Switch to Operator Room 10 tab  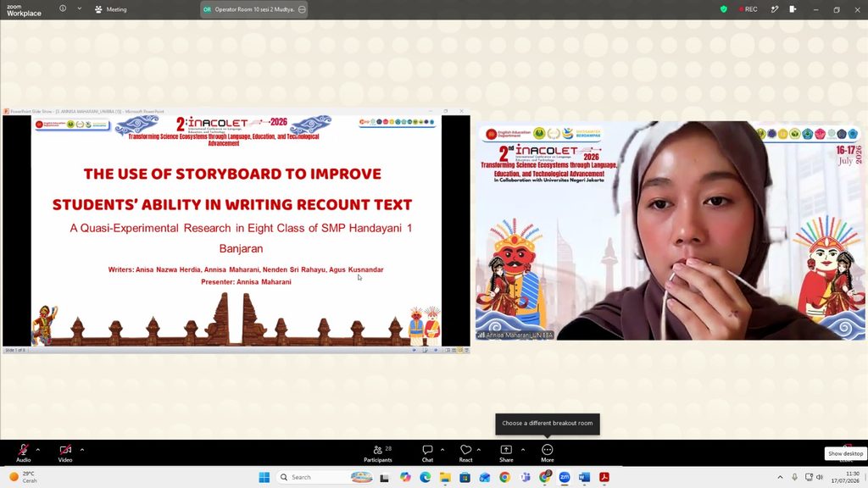249,9
